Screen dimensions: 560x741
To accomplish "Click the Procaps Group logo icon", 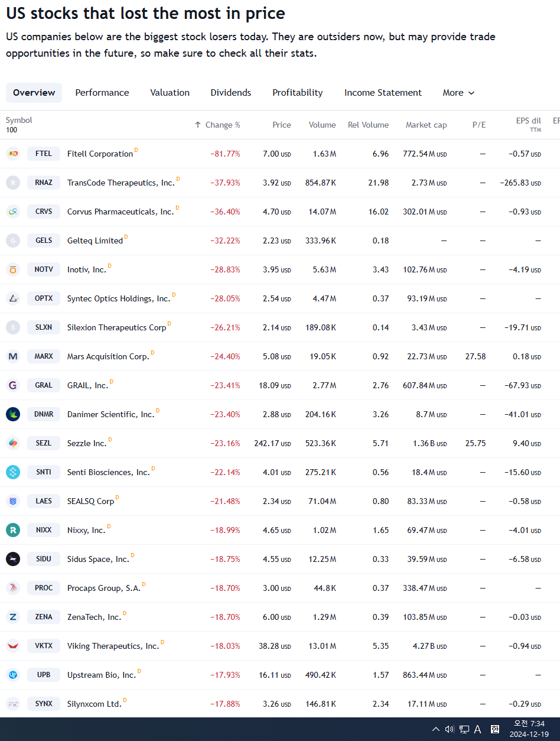I will pos(13,588).
